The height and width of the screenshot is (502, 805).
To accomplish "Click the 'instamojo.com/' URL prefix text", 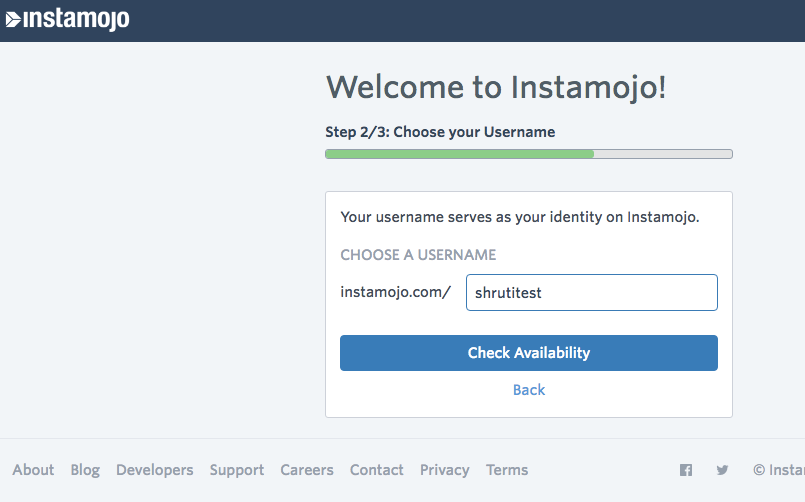I will pos(396,293).
